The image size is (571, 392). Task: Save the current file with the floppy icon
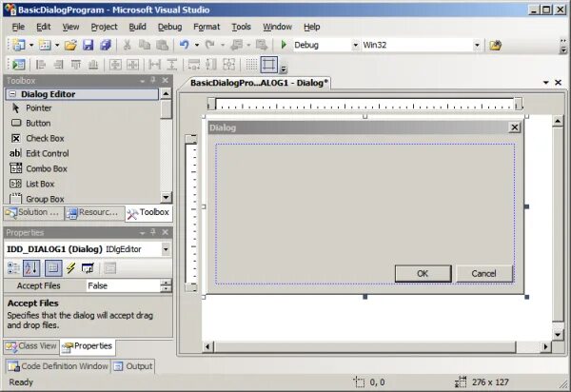(89, 45)
